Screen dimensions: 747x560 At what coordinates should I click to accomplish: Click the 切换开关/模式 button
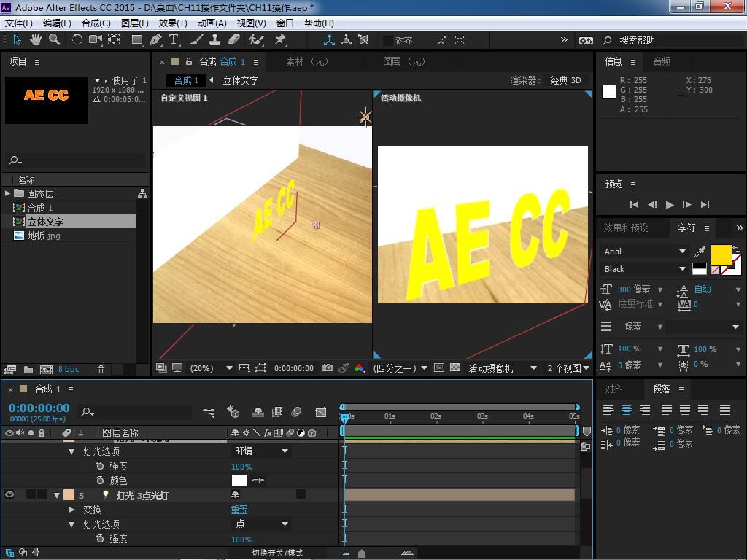278,553
